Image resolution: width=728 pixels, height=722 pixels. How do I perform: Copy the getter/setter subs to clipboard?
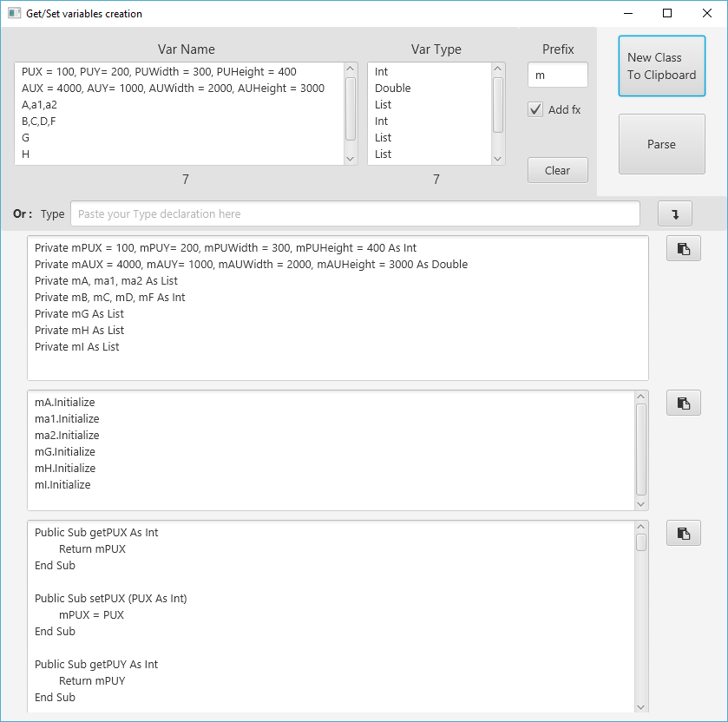(684, 533)
